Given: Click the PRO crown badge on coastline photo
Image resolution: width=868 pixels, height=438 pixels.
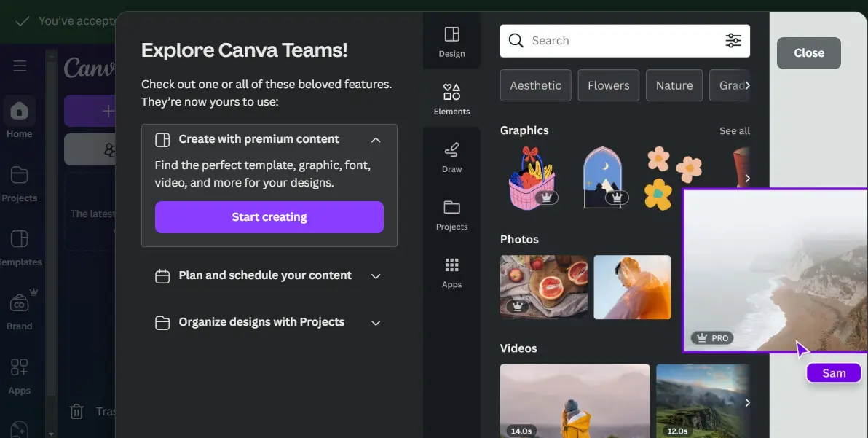Looking at the screenshot, I should (x=712, y=337).
